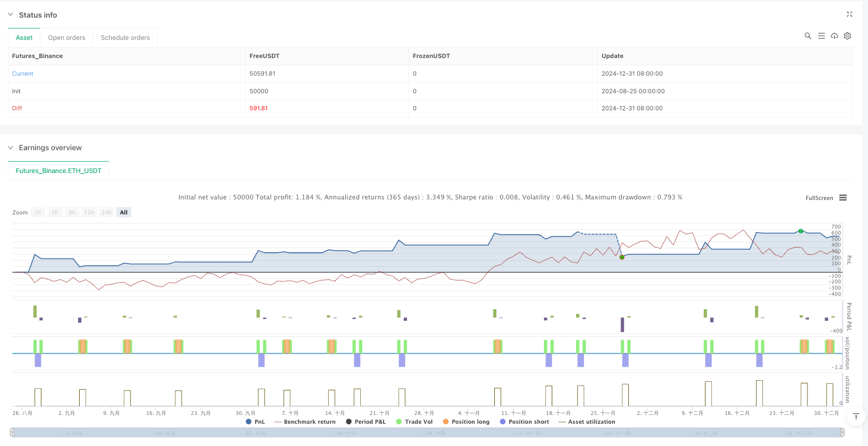The height and width of the screenshot is (446, 868).
Task: Collapse the Earnings overview section
Action: click(x=10, y=148)
